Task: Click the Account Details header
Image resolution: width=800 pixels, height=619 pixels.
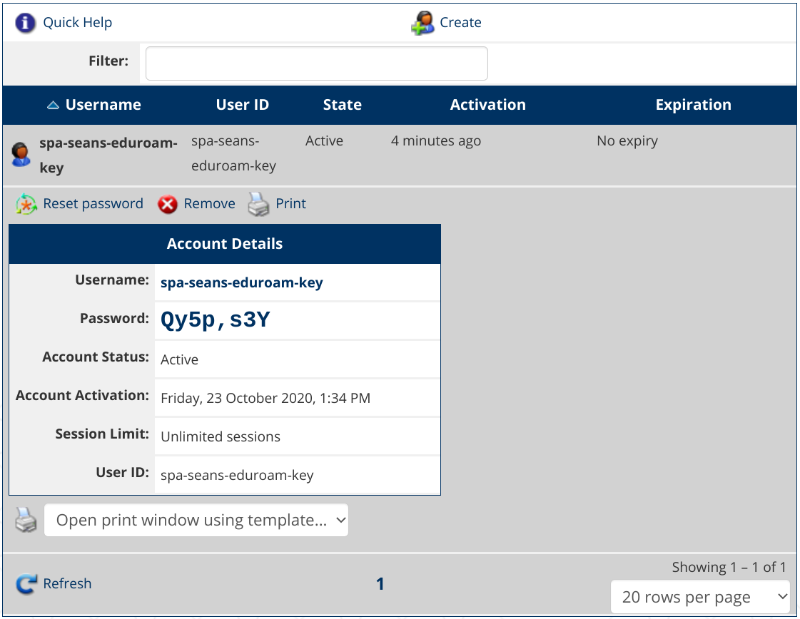Action: [224, 244]
